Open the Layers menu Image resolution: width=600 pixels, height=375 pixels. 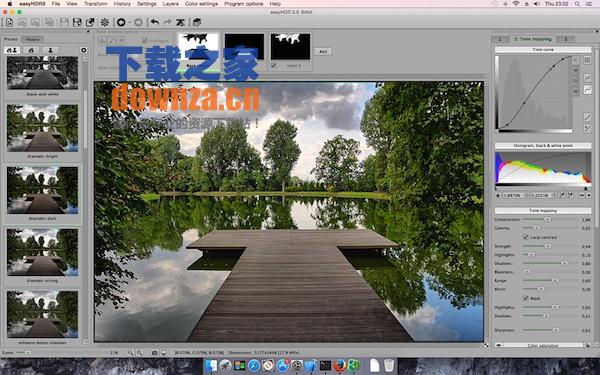170,3
